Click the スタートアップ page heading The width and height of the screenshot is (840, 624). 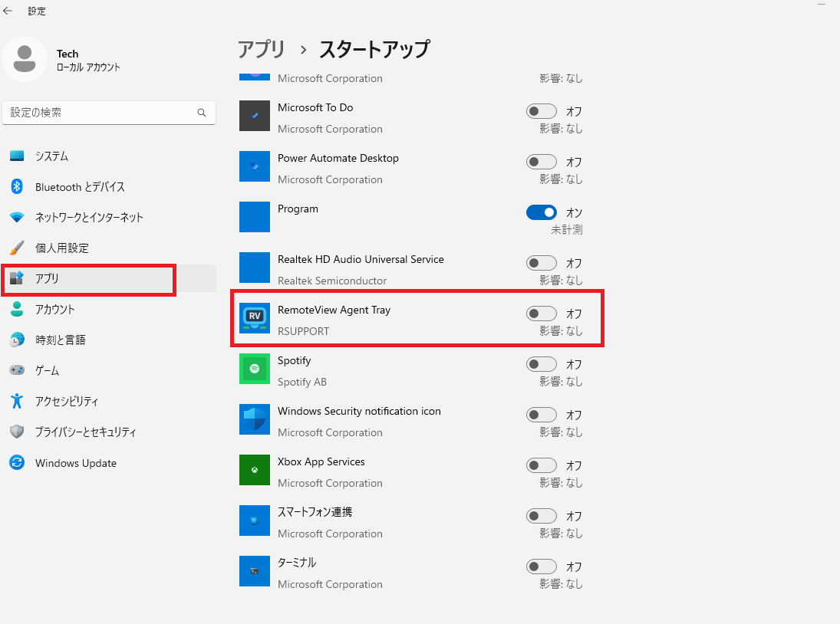click(x=374, y=49)
